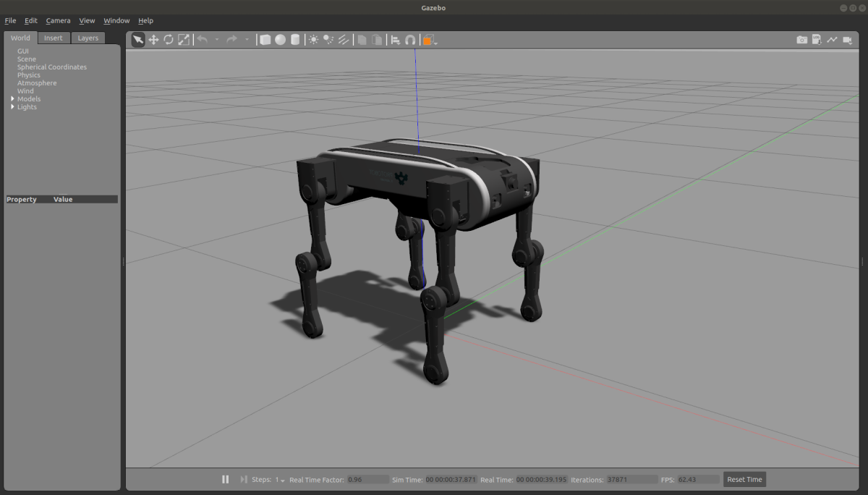Open the Camera menu

(x=58, y=21)
